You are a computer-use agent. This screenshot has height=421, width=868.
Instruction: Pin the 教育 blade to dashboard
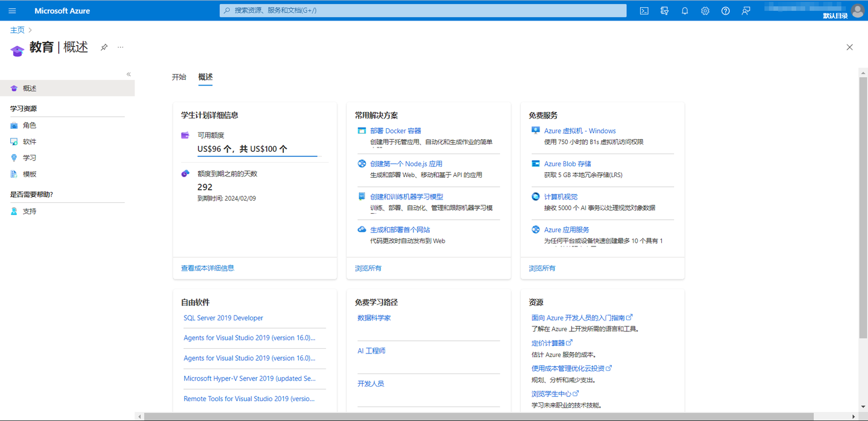click(104, 48)
